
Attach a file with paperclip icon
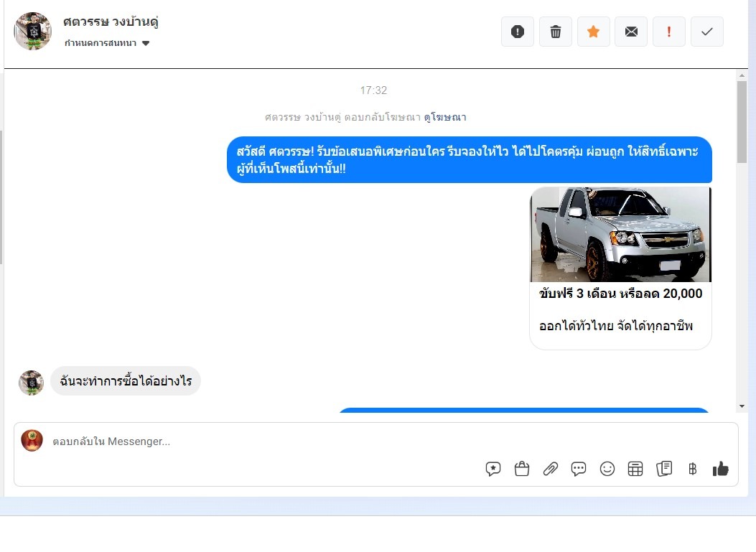pyautogui.click(x=551, y=469)
